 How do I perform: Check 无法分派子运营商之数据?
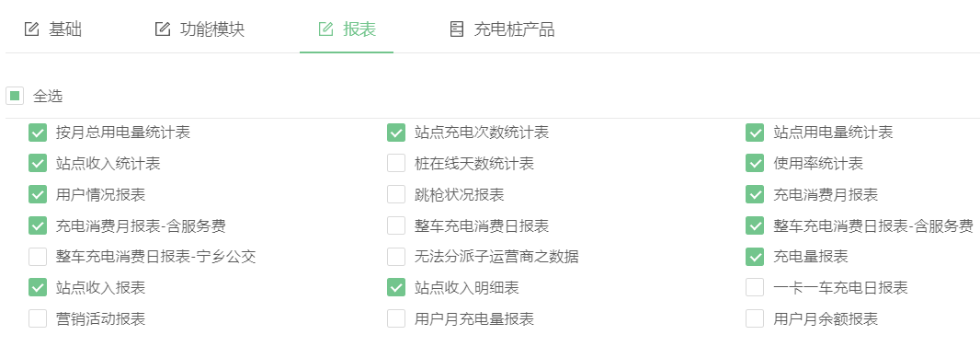396,257
